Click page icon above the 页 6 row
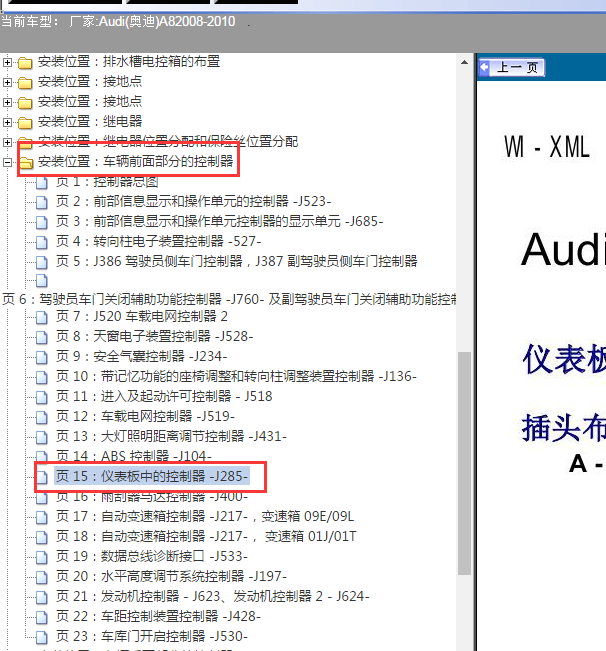The image size is (606, 651). [x=42, y=281]
